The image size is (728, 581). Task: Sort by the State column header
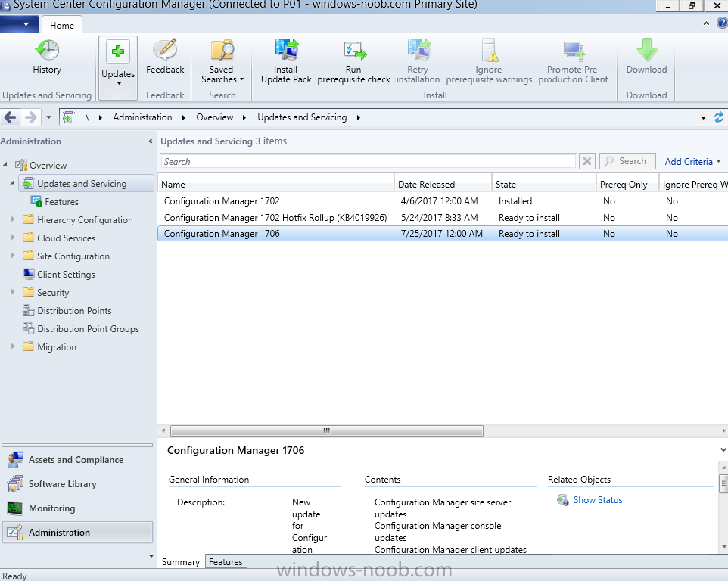[544, 185]
